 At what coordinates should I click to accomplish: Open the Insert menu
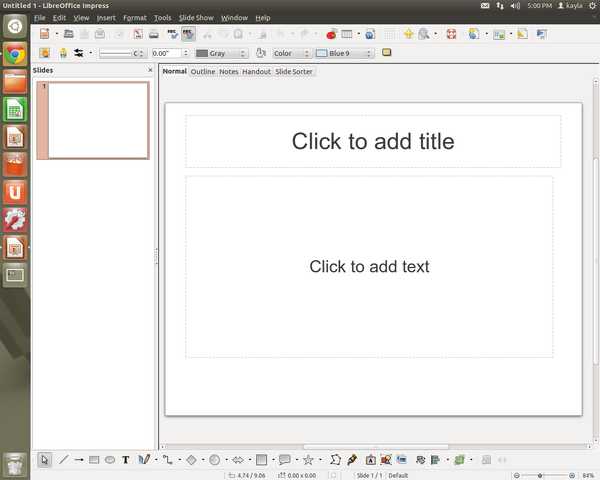coord(106,18)
